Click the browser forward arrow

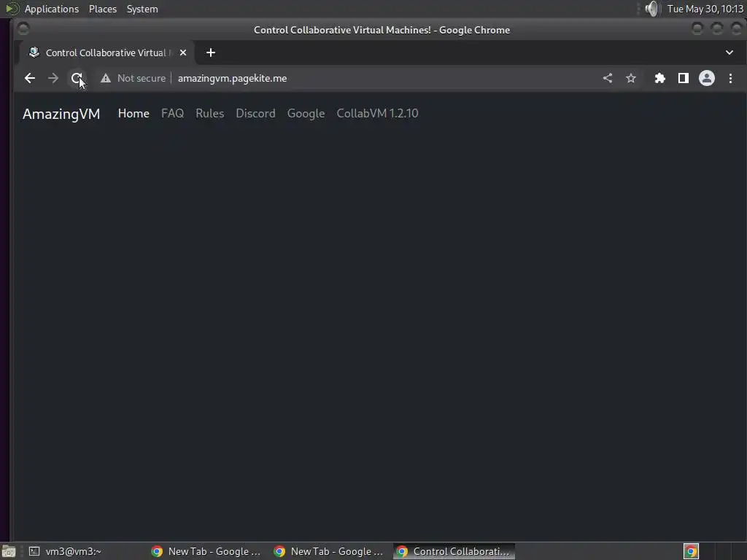(x=53, y=78)
